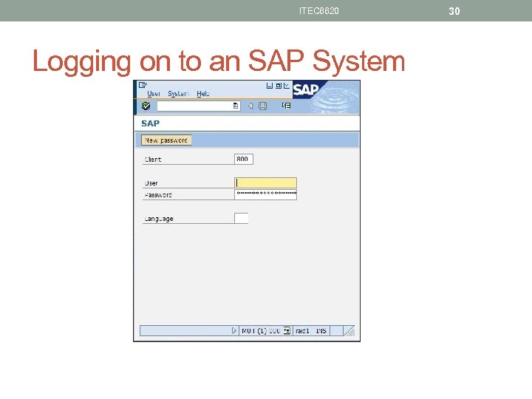Click the Password input field
532x399 pixels.
tap(266, 194)
